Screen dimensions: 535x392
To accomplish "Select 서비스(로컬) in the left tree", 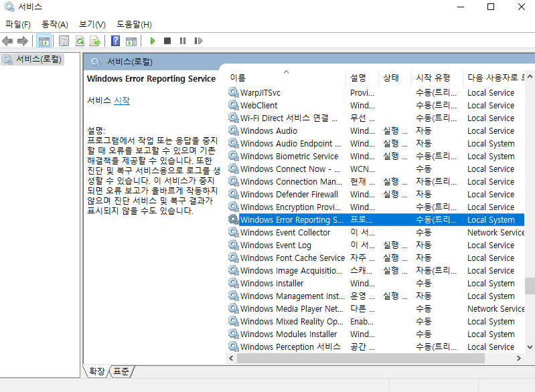I will [x=33, y=60].
